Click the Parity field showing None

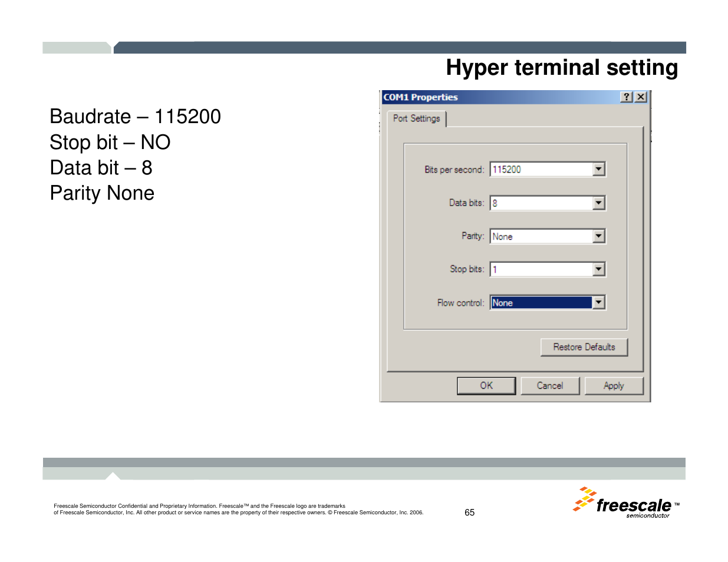click(x=541, y=236)
